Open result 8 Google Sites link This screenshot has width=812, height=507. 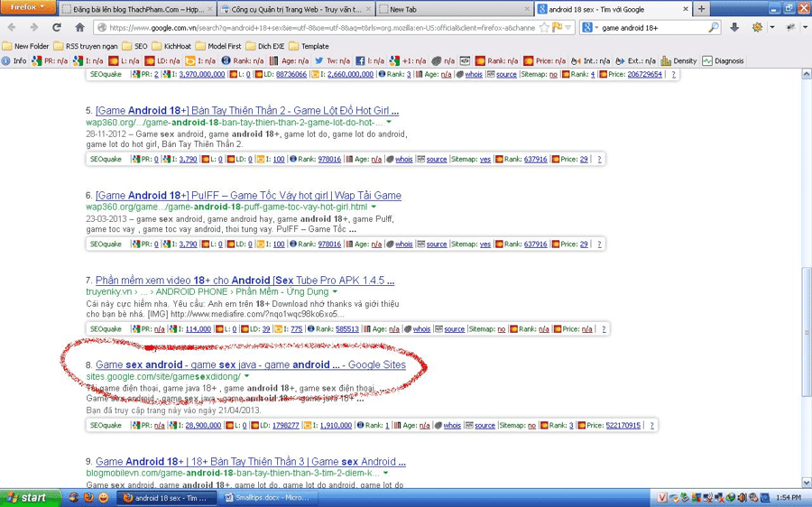click(251, 364)
